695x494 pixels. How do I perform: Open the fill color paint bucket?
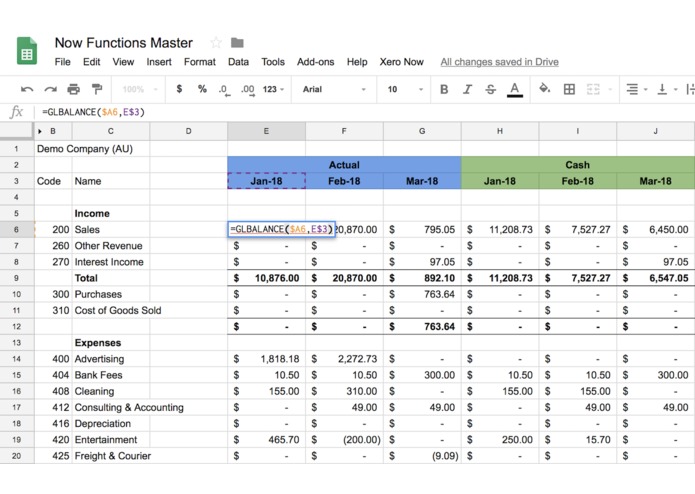544,89
